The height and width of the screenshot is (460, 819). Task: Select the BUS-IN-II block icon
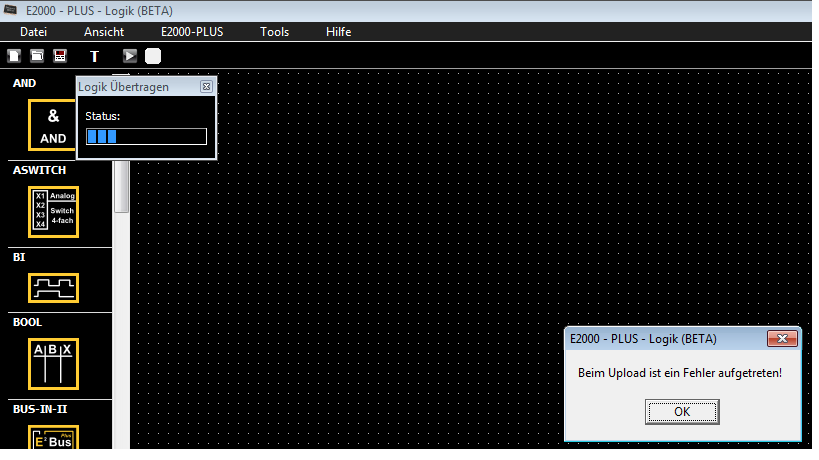53,437
